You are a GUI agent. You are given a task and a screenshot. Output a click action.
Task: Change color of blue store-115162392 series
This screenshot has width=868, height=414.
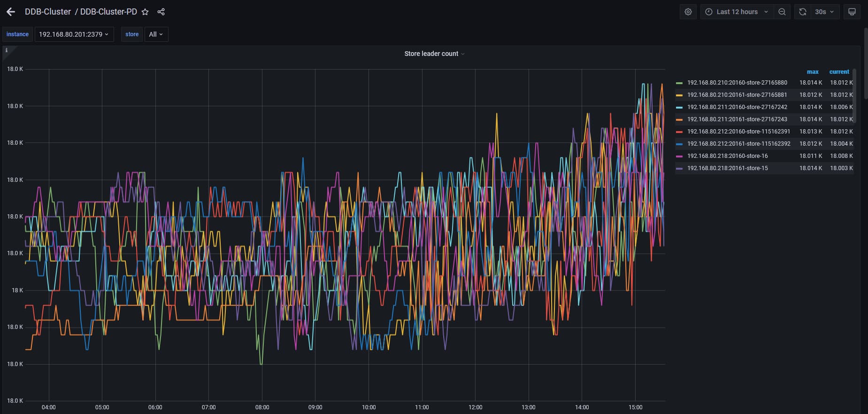(x=679, y=144)
